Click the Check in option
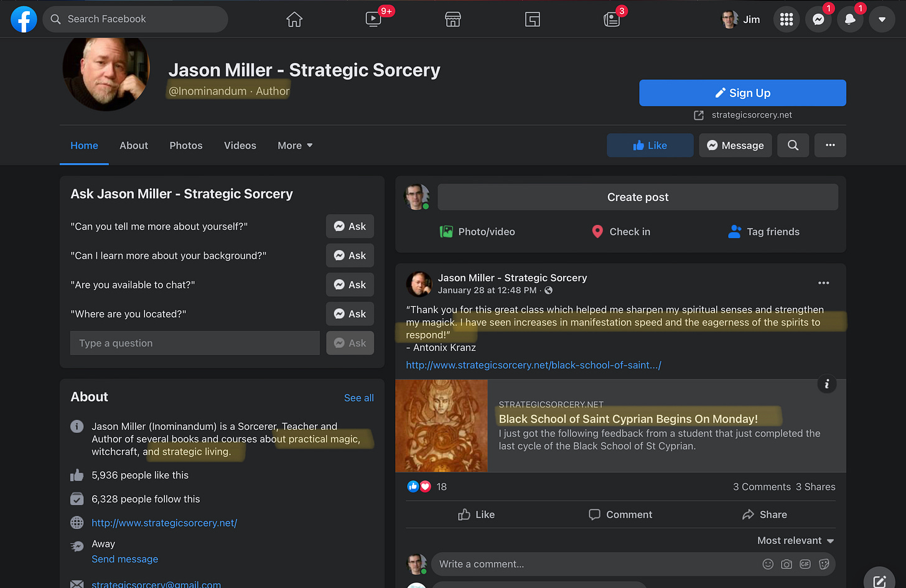 (620, 231)
